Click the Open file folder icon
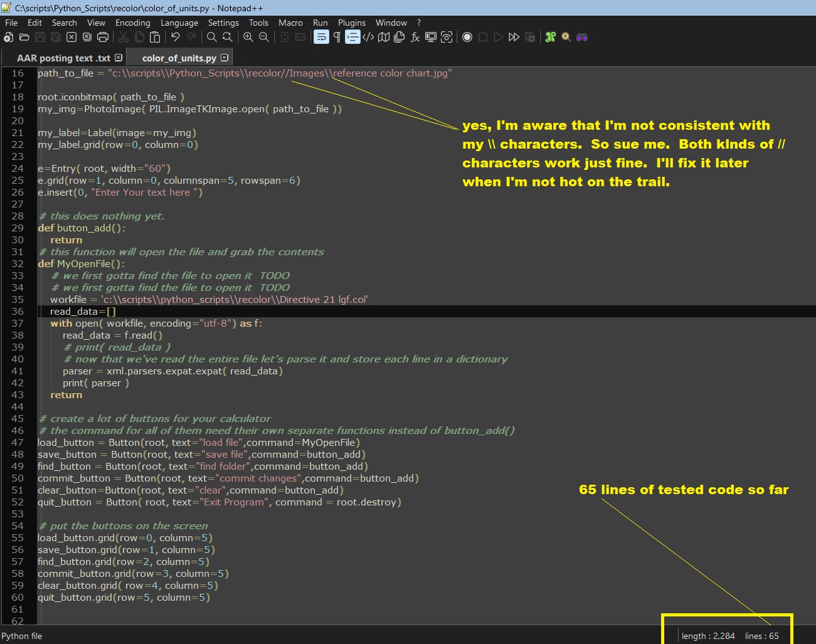 click(x=24, y=38)
